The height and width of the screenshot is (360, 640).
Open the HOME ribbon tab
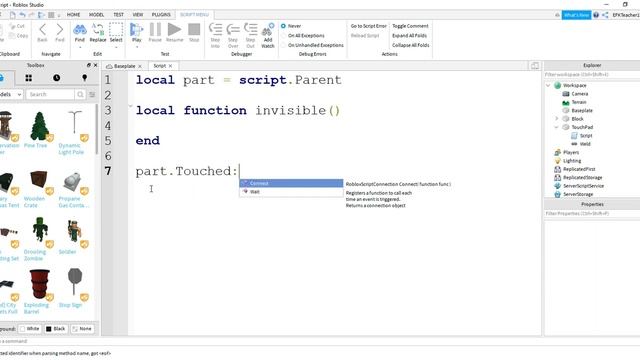pos(73,15)
